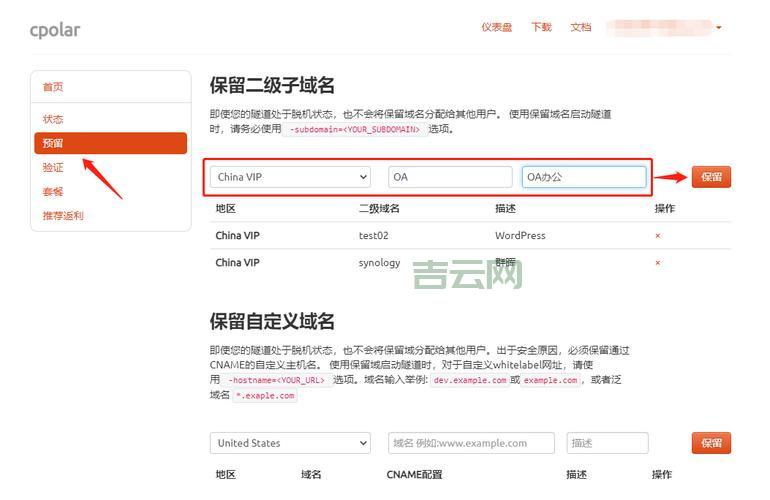This screenshot has width=770, height=500.
Task: Click the custom domain 描述 input field
Action: click(x=607, y=443)
